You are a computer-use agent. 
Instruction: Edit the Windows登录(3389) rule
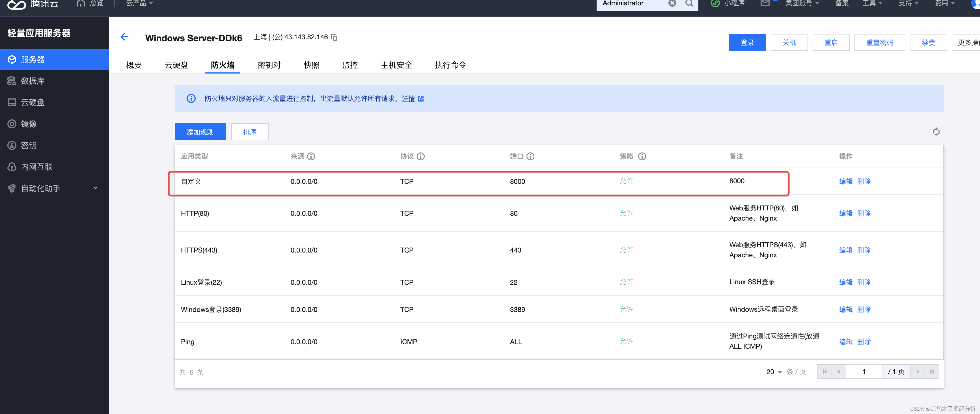pyautogui.click(x=846, y=309)
